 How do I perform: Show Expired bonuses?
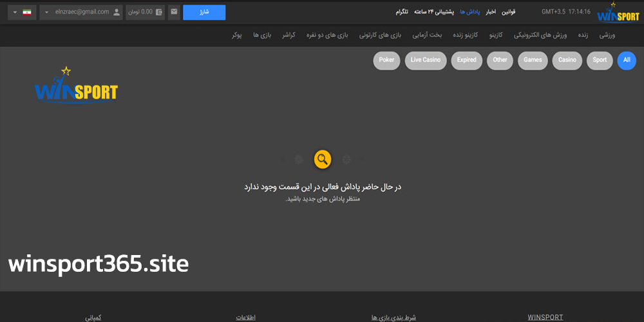tap(467, 61)
